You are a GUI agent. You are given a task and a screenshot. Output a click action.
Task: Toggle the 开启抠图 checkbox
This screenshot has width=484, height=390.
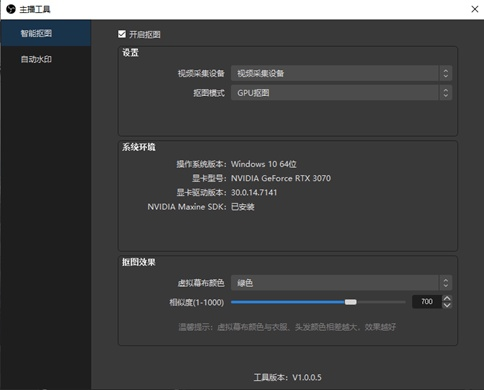(122, 34)
